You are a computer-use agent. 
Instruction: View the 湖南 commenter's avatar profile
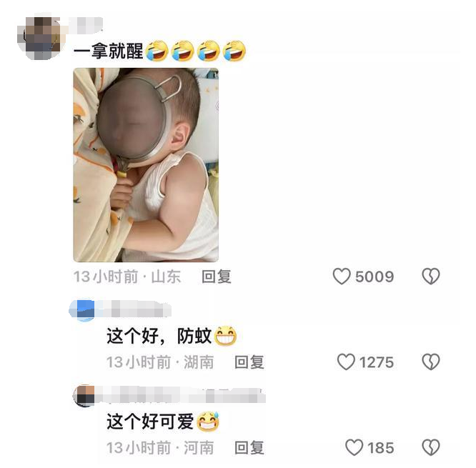point(81,310)
